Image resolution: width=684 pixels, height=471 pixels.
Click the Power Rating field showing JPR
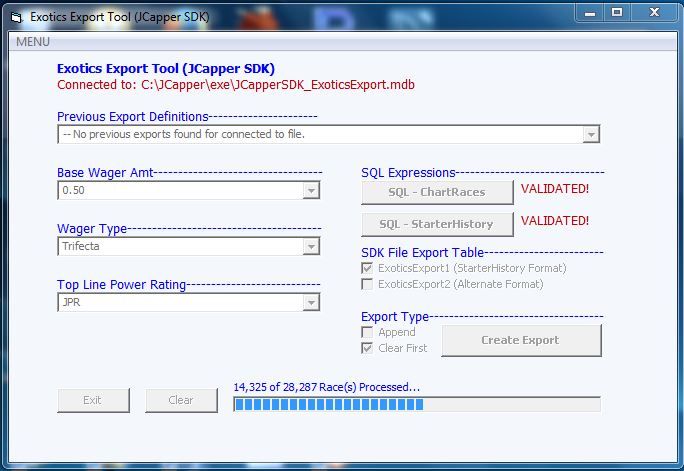(188, 302)
